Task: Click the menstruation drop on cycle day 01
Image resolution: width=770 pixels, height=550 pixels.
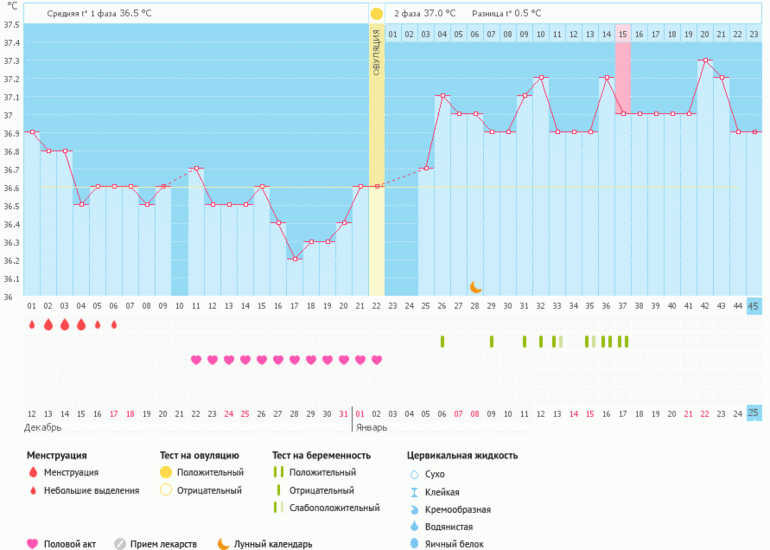Action: click(x=32, y=325)
